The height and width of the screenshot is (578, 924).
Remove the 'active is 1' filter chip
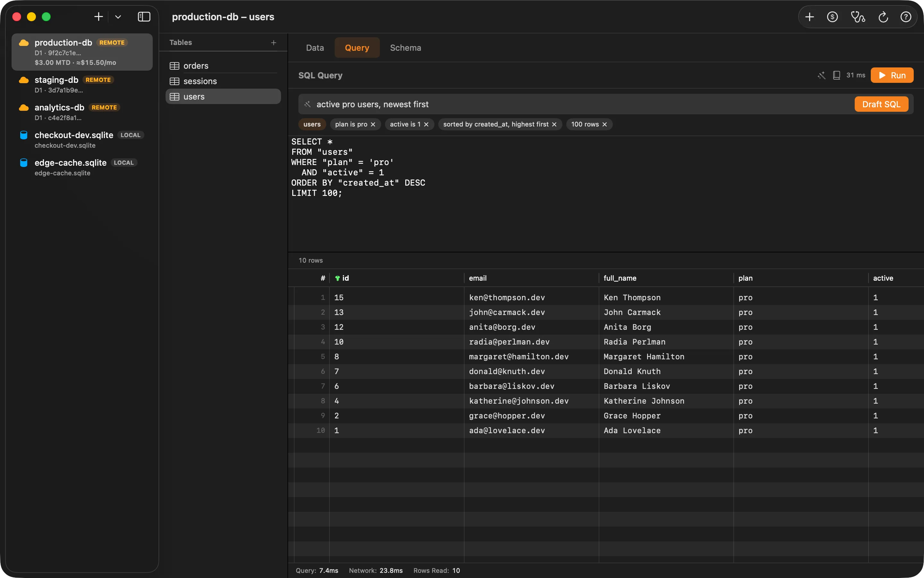426,125
